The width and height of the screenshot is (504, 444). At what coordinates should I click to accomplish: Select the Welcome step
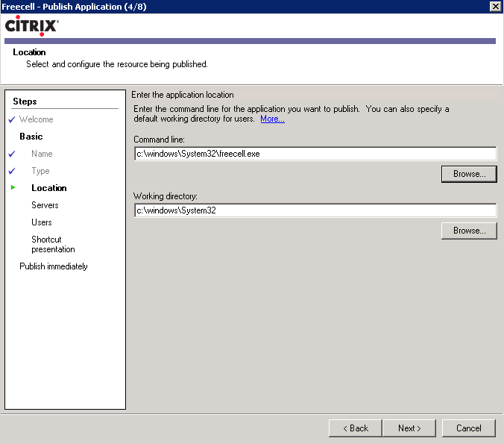36,119
